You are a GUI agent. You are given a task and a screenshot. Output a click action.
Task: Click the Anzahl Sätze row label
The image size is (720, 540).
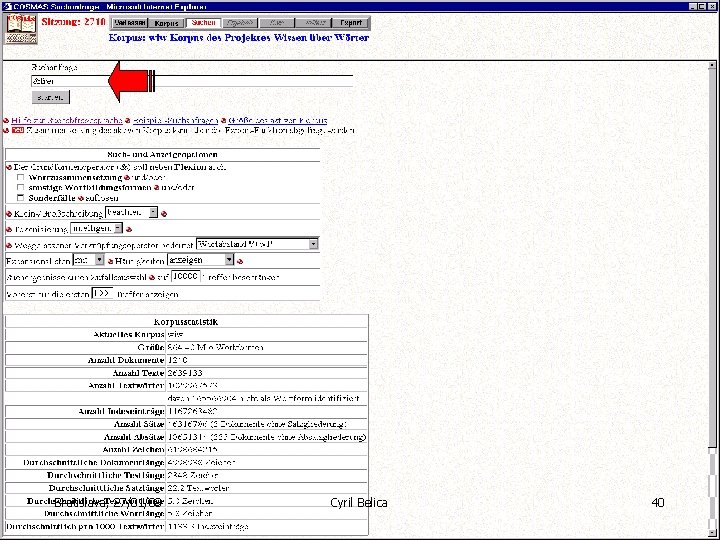coord(139,424)
